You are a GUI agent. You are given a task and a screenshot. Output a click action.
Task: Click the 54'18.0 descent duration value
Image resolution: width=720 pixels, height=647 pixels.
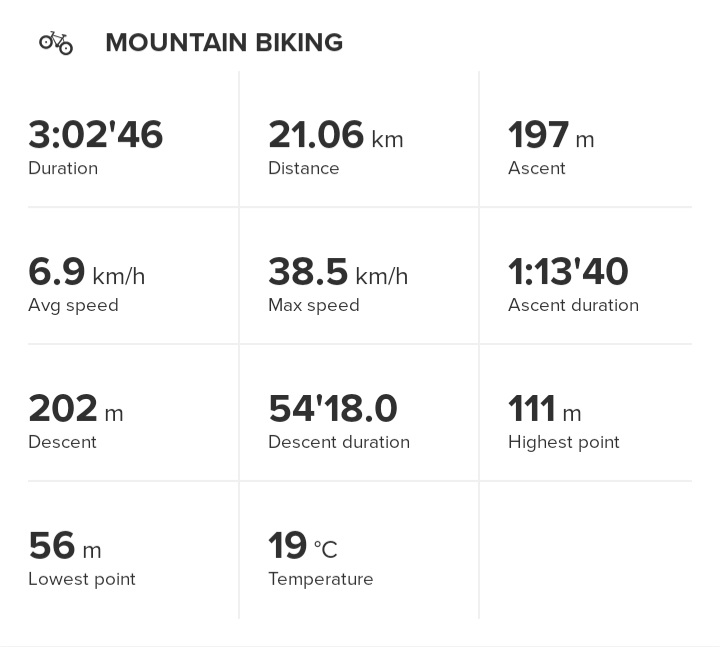(x=333, y=408)
